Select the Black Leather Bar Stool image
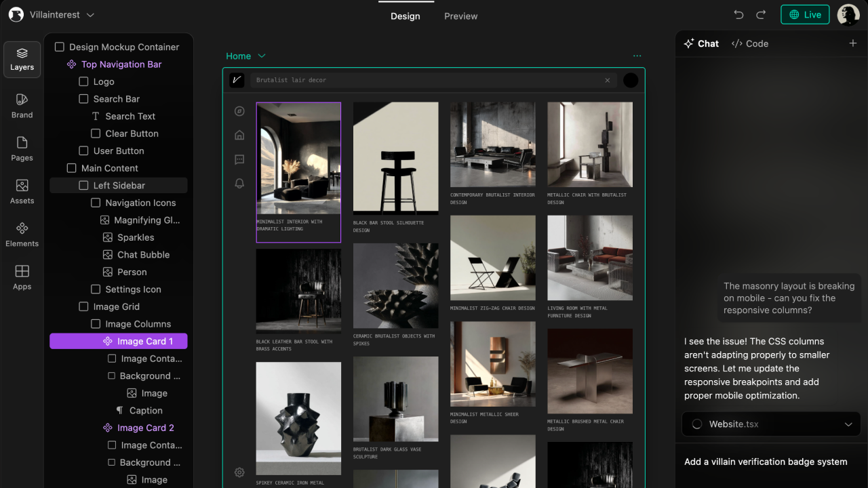 298,291
